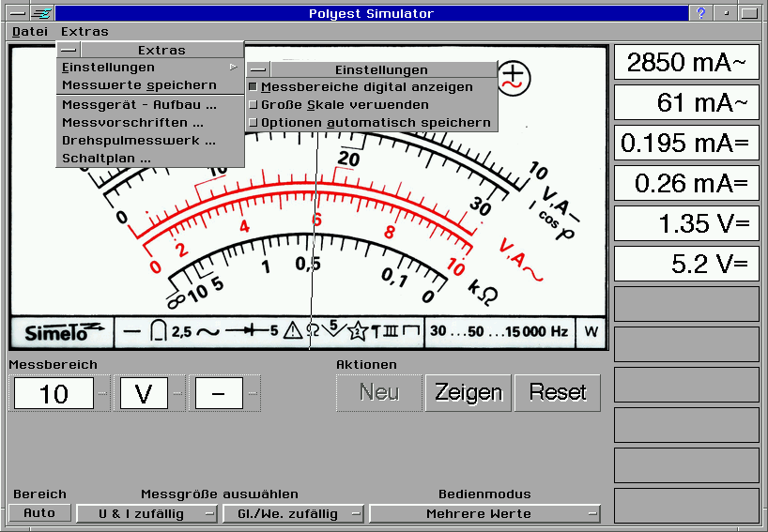Click the AC/DC plus symbol on the meter
The image size is (768, 532).
point(514,77)
